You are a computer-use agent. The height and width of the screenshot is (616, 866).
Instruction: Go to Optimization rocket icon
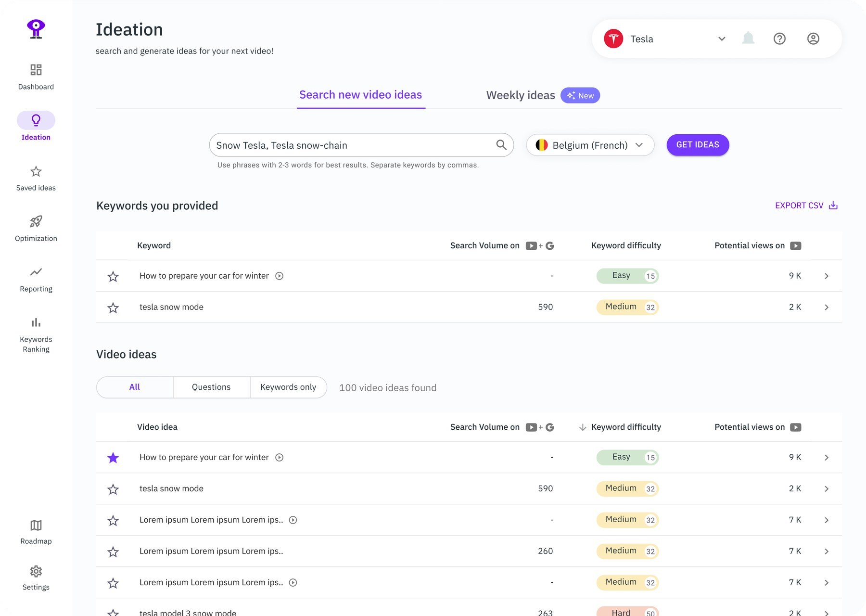coord(36,221)
